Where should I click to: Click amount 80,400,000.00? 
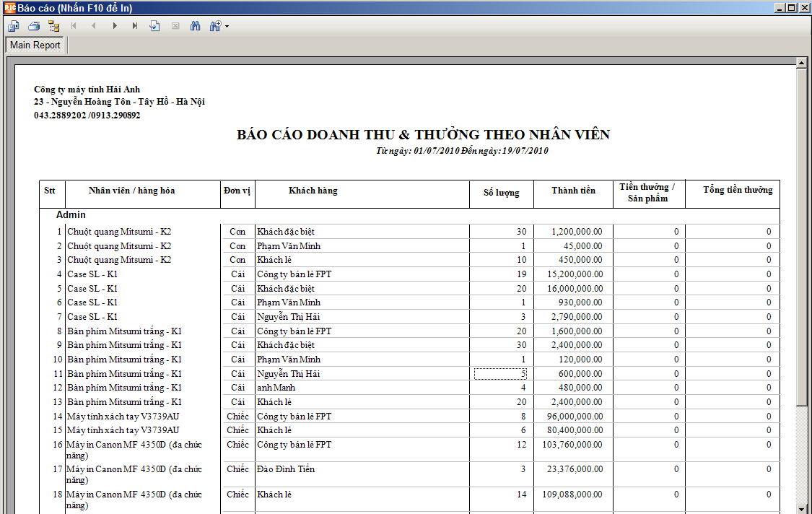click(575, 430)
